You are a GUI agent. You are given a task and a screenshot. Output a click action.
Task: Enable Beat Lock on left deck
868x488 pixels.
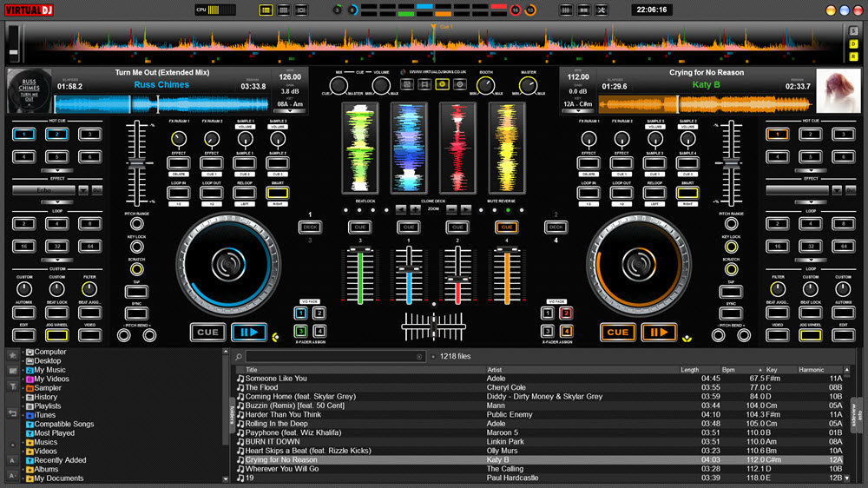[x=57, y=313]
